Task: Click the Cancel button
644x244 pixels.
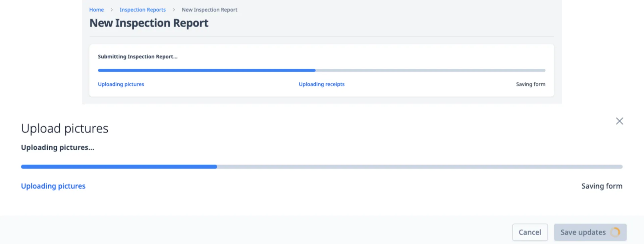Action: tap(530, 232)
